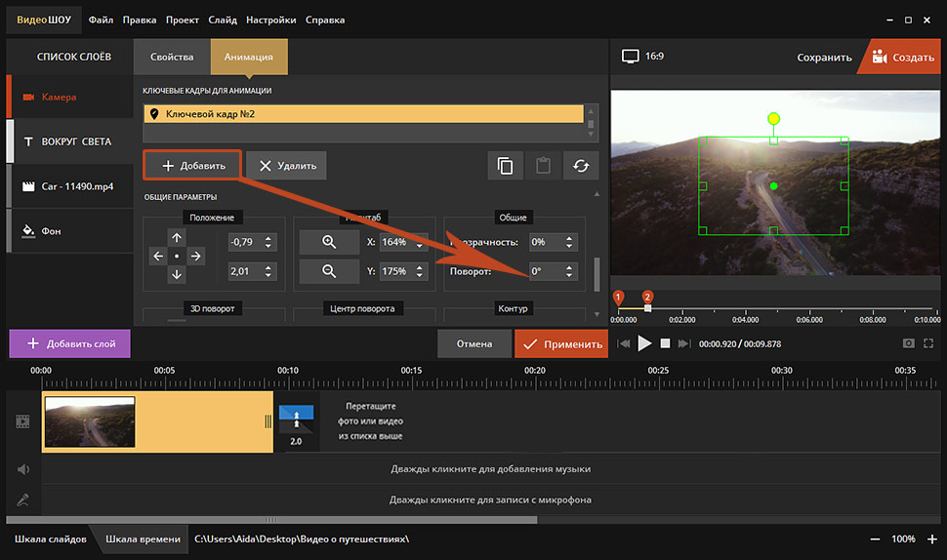Move position left with the left arrow
947x560 pixels.
point(158,257)
